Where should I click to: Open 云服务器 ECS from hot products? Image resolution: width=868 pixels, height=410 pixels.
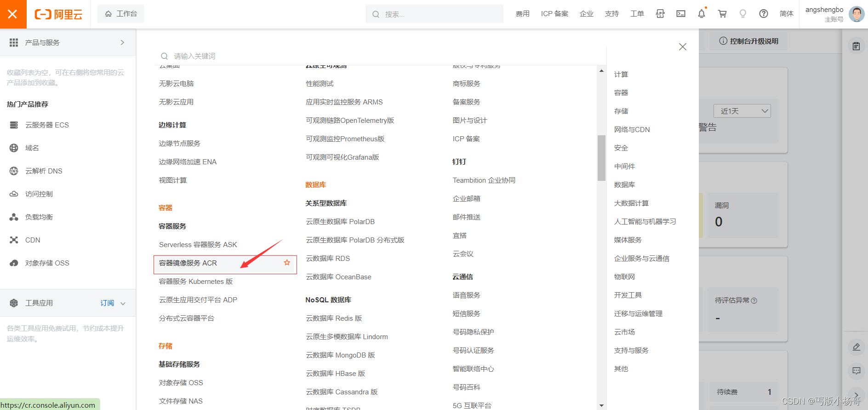click(47, 125)
